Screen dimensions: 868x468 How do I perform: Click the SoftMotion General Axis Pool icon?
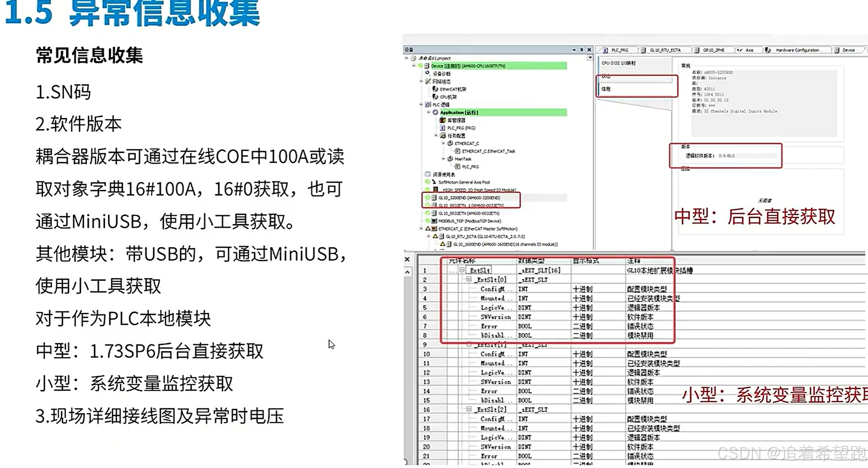(434, 182)
